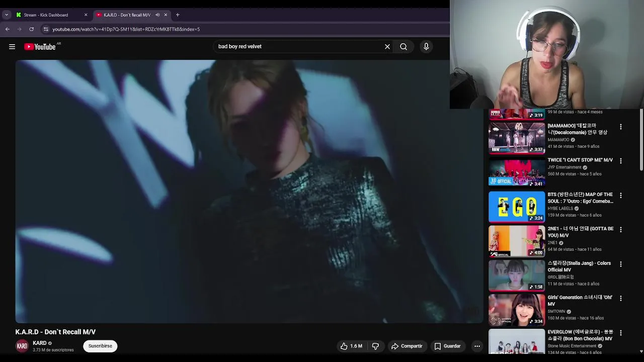Click the BTS MAP OF THE SOUL title
Viewport: 644px width, 362px height.
click(x=581, y=198)
